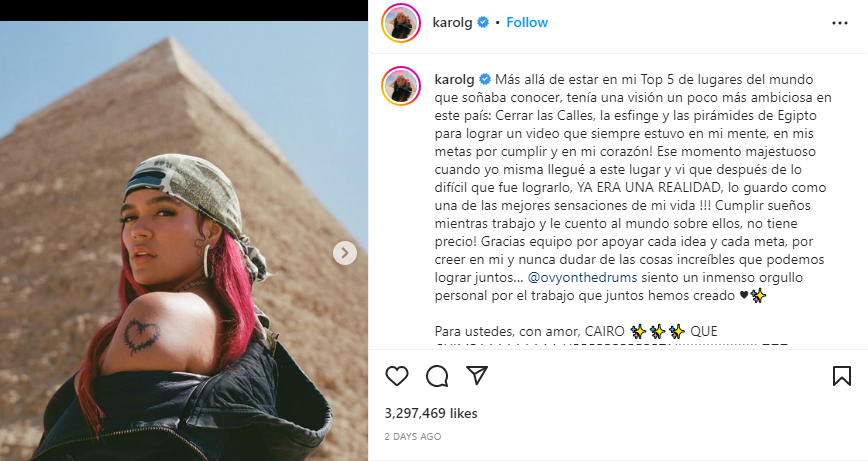868x461 pixels.
Task: Click the heart tattoo in the photo
Action: [142, 336]
